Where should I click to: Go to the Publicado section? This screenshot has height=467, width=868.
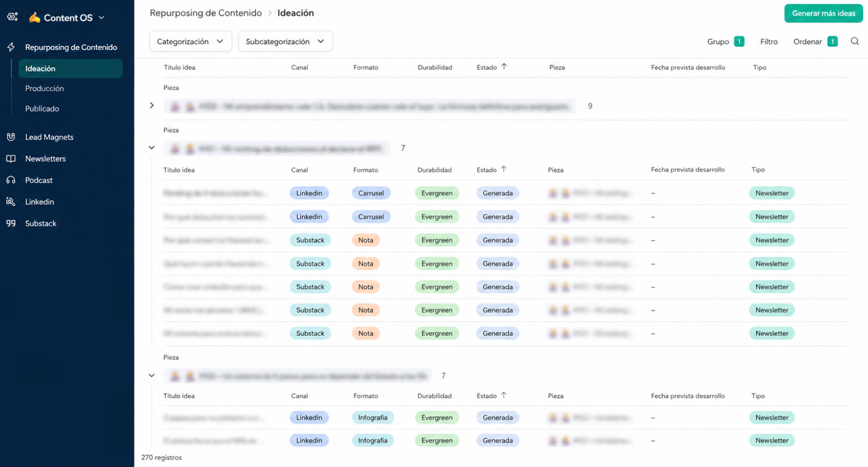click(x=42, y=108)
